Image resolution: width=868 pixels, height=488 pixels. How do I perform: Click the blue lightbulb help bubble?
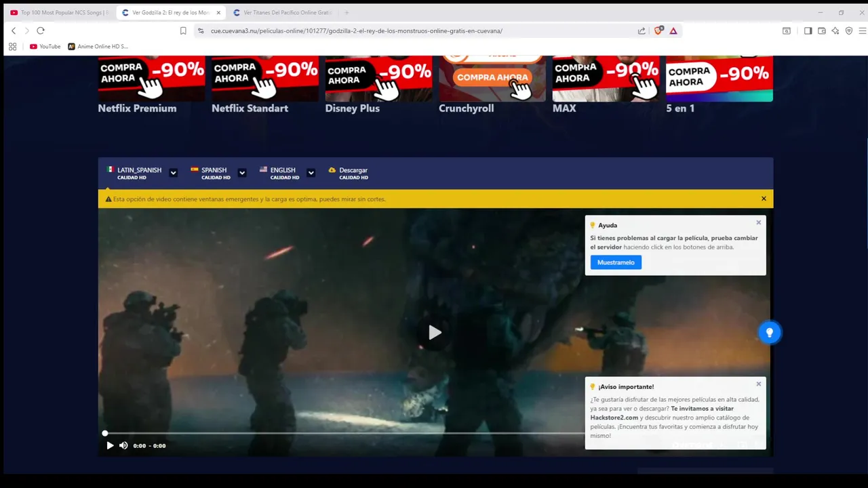[770, 332]
